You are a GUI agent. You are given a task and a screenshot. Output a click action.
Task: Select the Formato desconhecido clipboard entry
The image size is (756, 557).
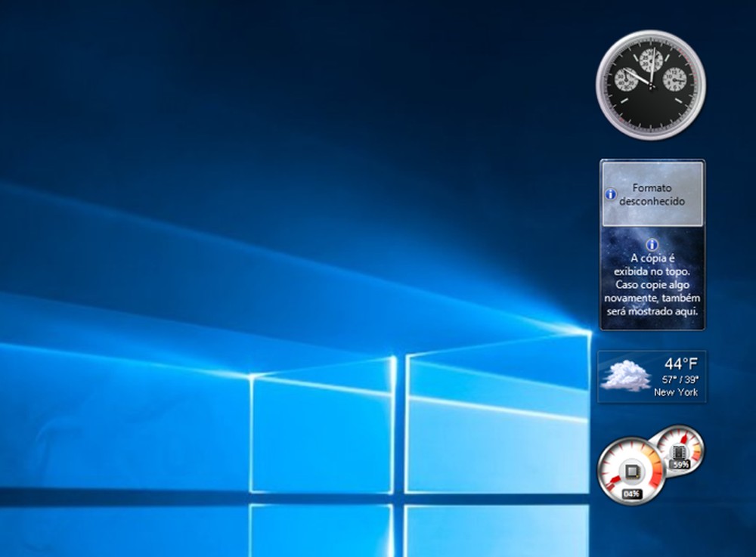click(652, 194)
